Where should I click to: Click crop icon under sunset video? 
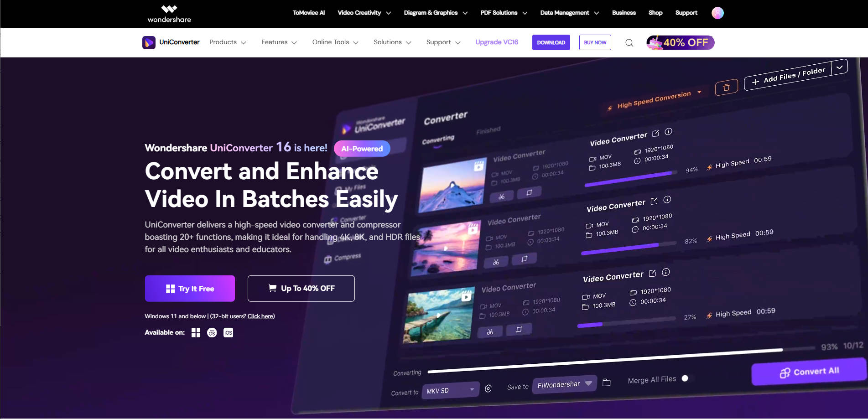[x=524, y=259]
